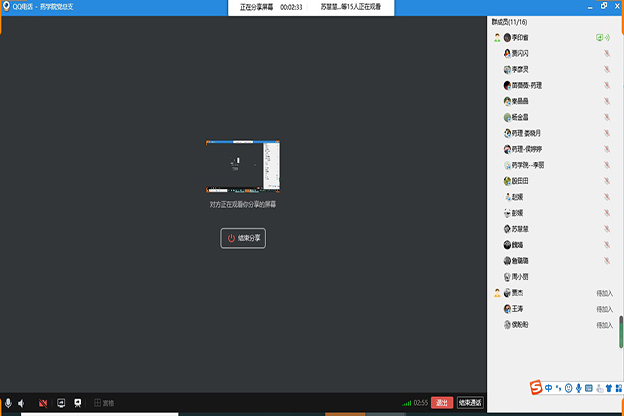Screen dimensions: 624x416
Task: Click the 结束通话 end call button
Action: pyautogui.click(x=470, y=403)
